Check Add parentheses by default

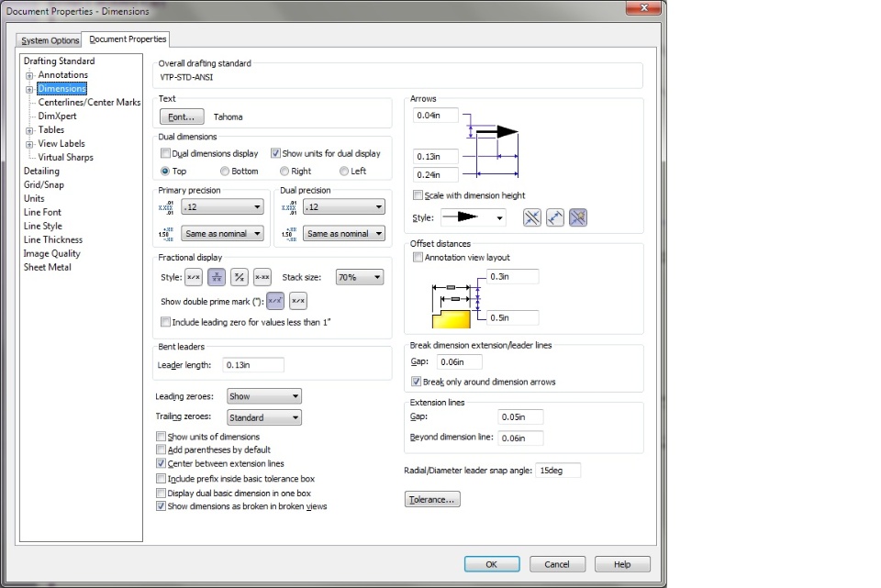pos(161,449)
